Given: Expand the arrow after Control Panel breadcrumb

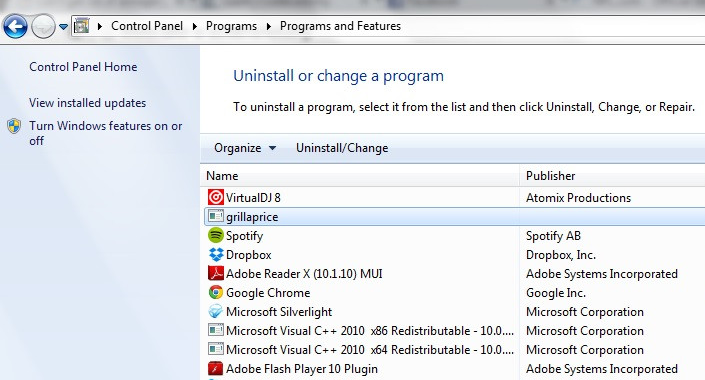Looking at the screenshot, I should (194, 27).
